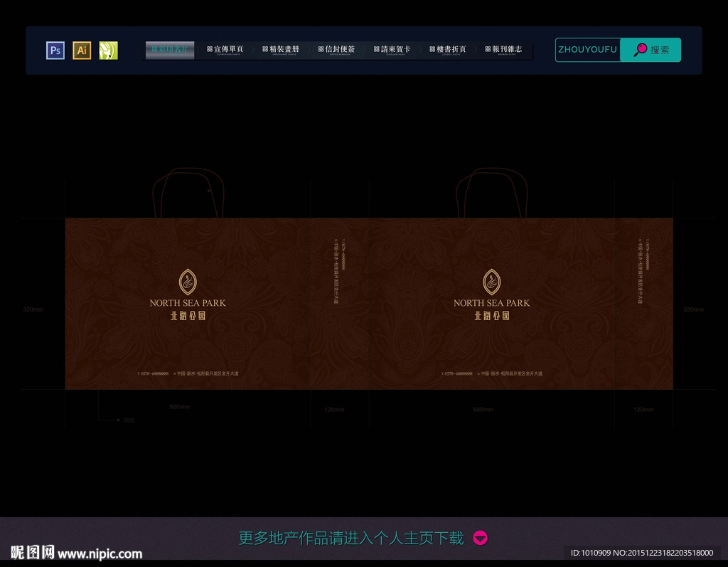Click the right bag's rope handle outline

tap(492, 192)
